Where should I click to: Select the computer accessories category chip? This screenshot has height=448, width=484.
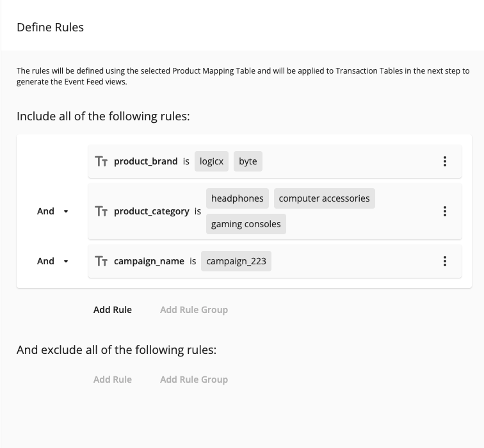tap(324, 198)
